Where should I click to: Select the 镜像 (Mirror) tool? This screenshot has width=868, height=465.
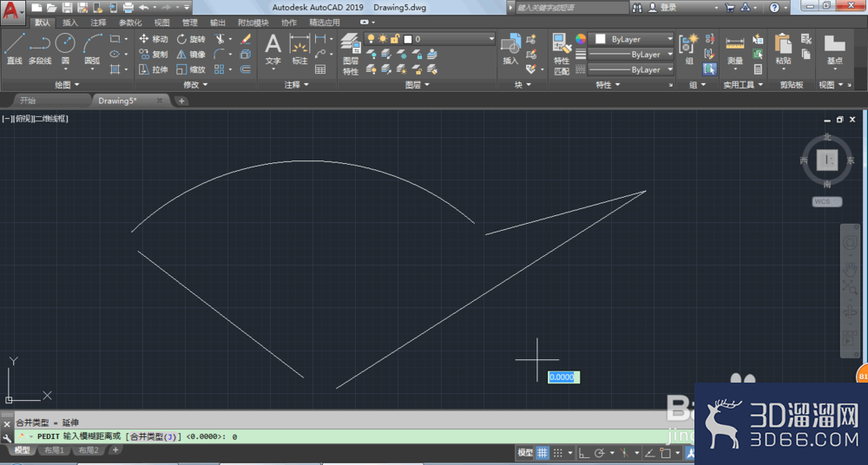click(191, 55)
